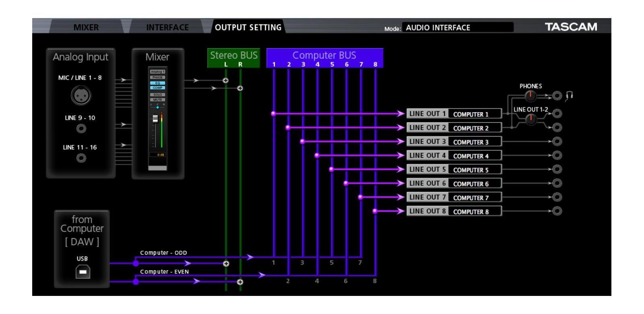644x314 pixels.
Task: Open the INTERFACE tab
Action: [167, 27]
